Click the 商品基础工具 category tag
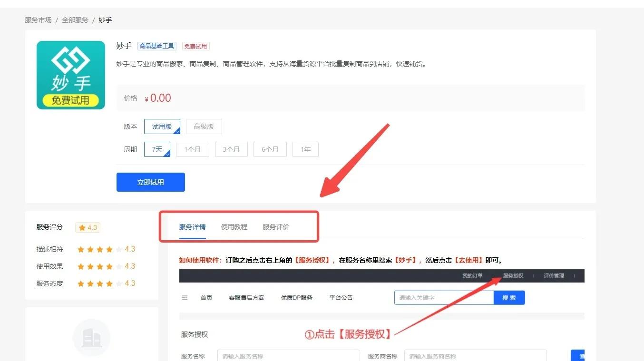Screen dimensions: 644x361 point(156,46)
